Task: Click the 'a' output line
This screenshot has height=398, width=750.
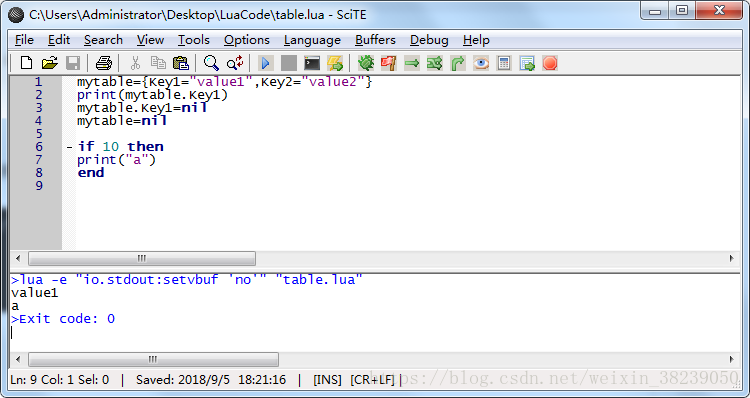Action: 15,306
